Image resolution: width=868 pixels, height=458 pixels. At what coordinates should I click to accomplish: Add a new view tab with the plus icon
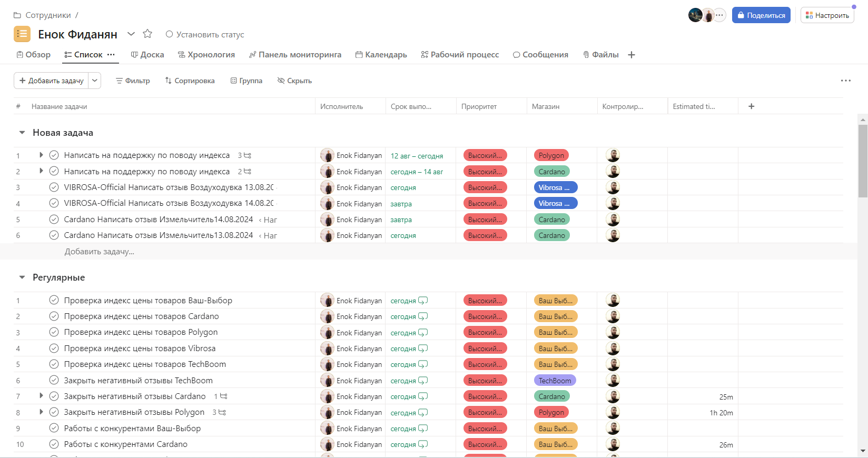pyautogui.click(x=632, y=55)
